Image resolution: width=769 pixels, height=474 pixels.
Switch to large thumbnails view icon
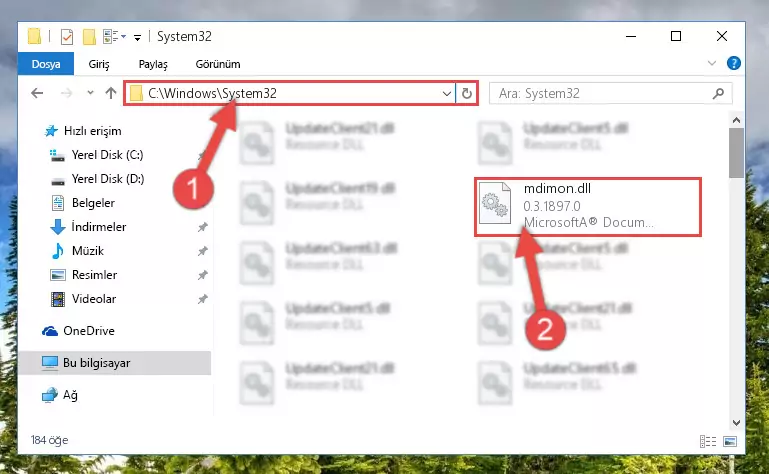pyautogui.click(x=730, y=441)
